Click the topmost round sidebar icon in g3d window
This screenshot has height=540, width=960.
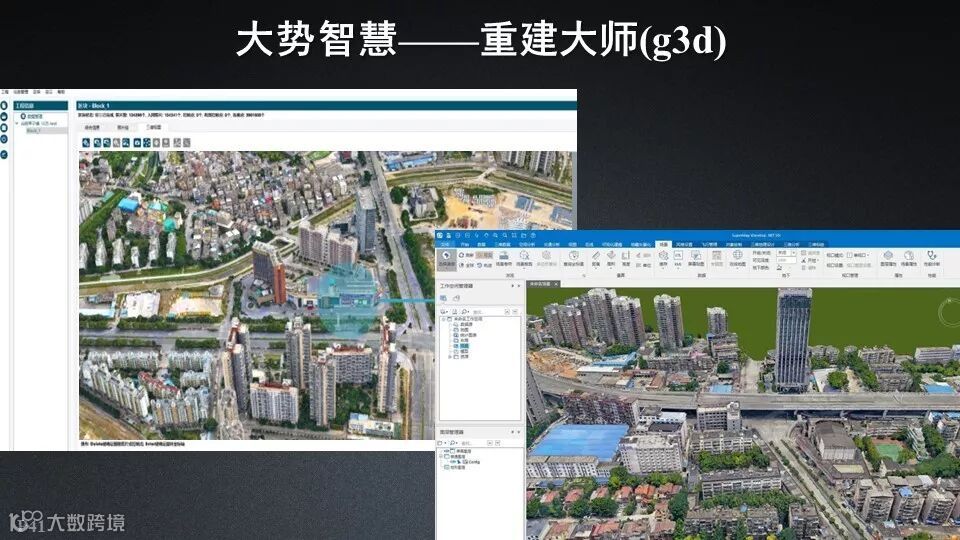pos(4,105)
